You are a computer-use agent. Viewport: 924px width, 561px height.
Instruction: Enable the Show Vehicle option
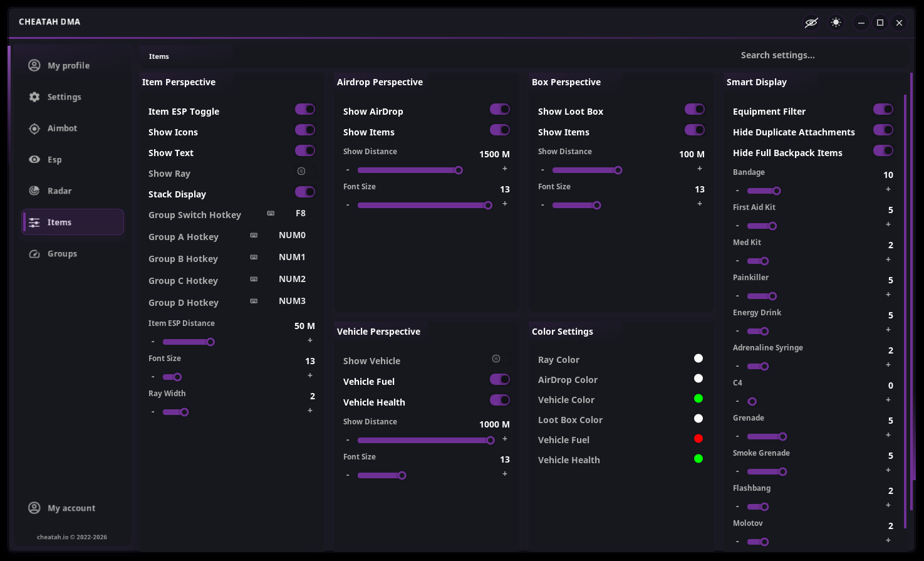click(x=496, y=359)
